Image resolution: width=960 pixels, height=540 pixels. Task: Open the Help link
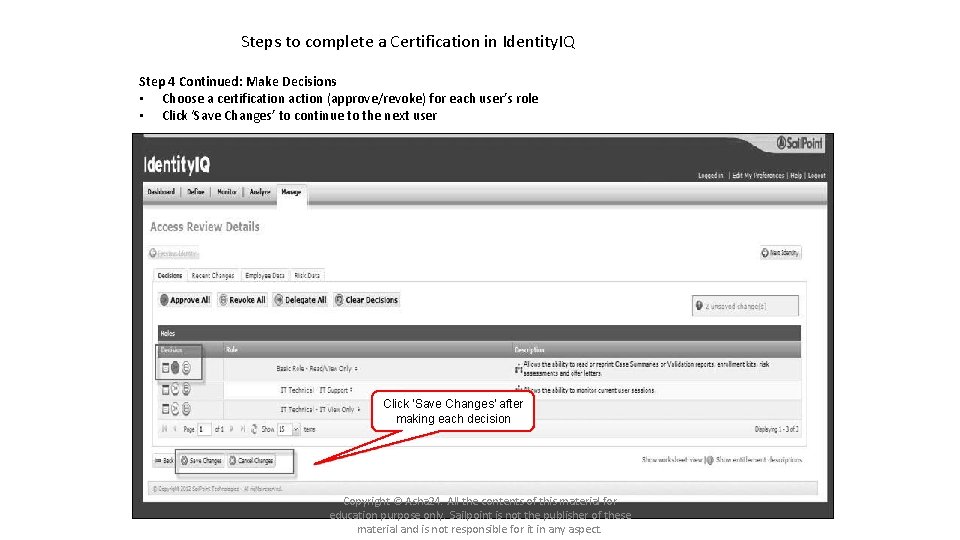coord(796,175)
